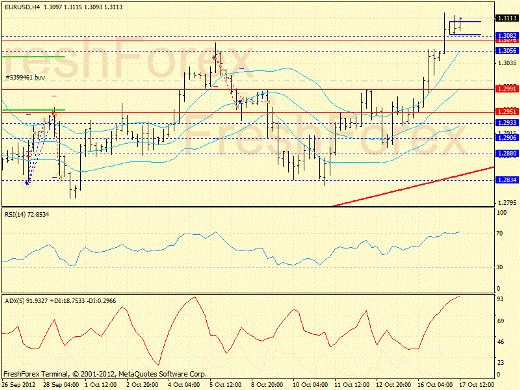Click the 8 Oct 20:00 time label
520x390 pixels.
coord(267,384)
